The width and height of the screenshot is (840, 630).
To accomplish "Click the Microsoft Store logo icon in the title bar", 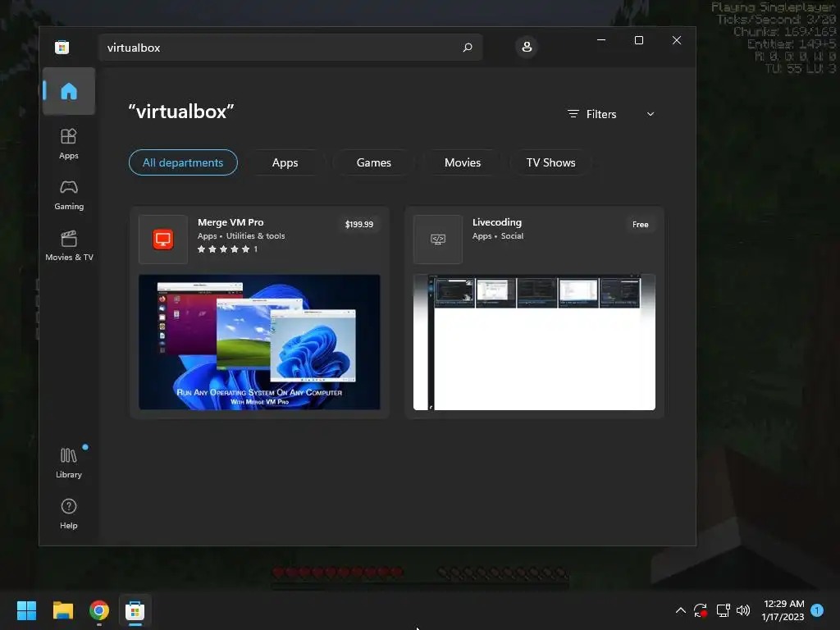I will (62, 47).
